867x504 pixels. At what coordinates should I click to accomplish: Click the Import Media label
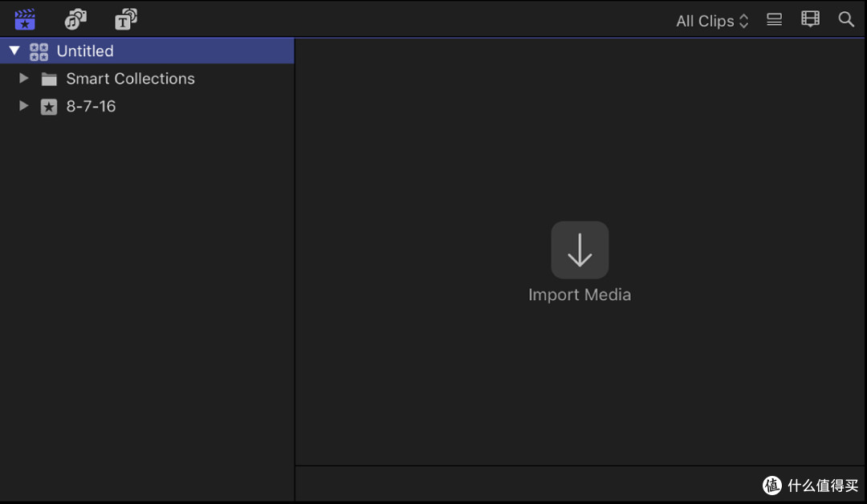tap(580, 295)
